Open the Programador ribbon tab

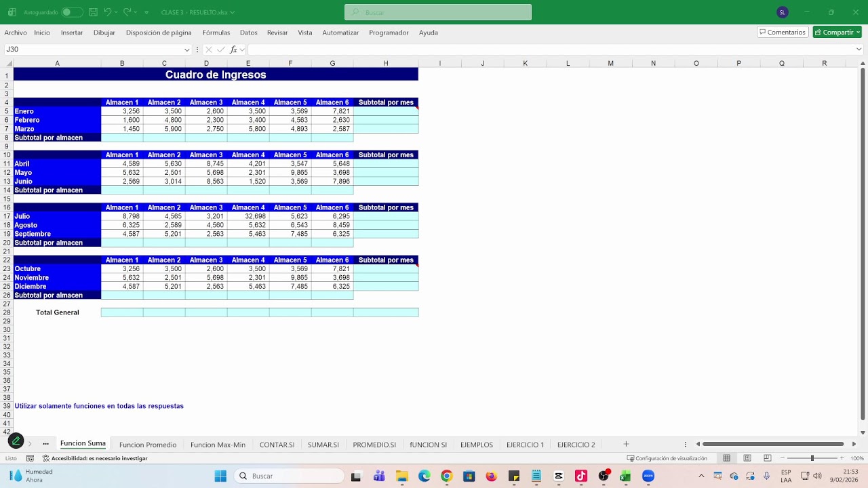pos(389,33)
